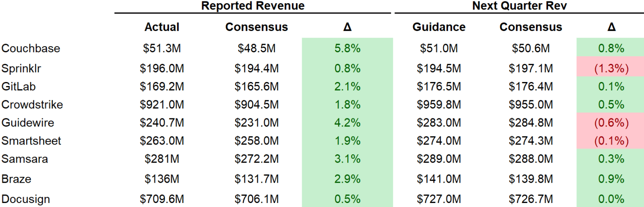Select Samsara guidance '$289.0M'
This screenshot has height=207, width=644.
coord(439,159)
